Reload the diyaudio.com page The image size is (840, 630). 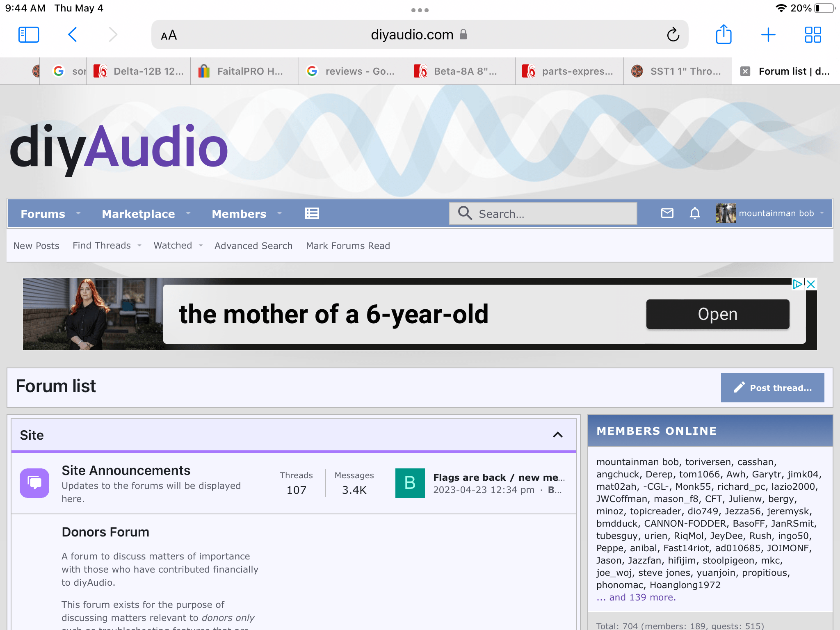673,35
